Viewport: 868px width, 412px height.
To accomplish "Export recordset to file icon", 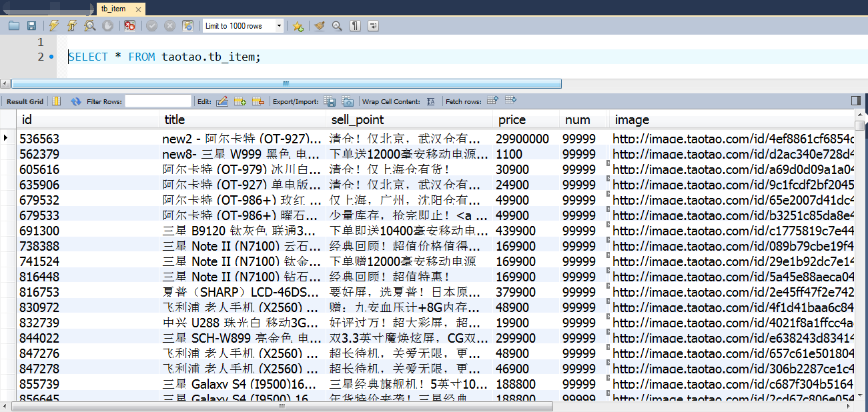I will click(330, 101).
